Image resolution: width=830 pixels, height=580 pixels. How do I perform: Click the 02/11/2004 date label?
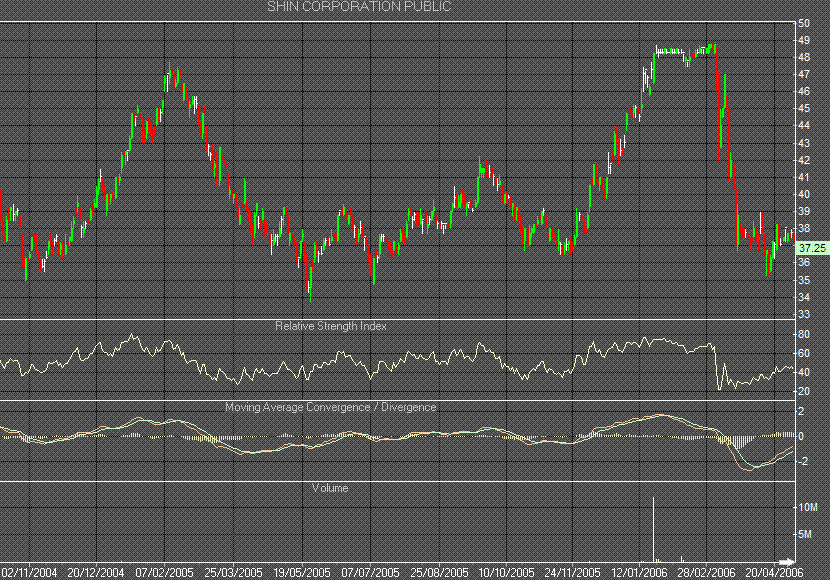(29, 573)
